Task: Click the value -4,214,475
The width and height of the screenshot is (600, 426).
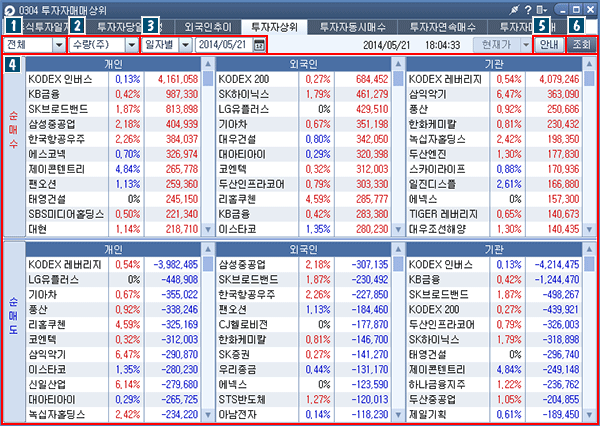Action: [x=557, y=264]
